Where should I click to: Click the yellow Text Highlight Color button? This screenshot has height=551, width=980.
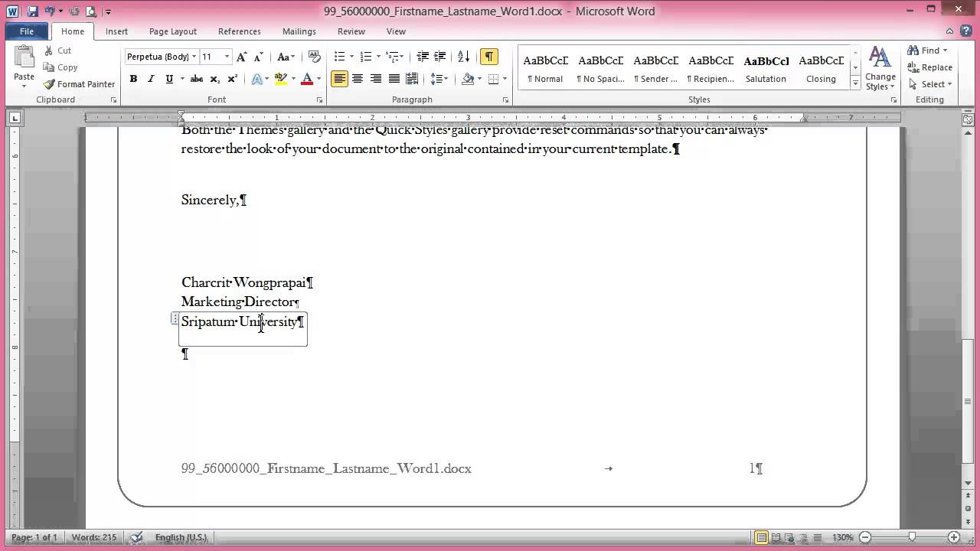(x=281, y=79)
